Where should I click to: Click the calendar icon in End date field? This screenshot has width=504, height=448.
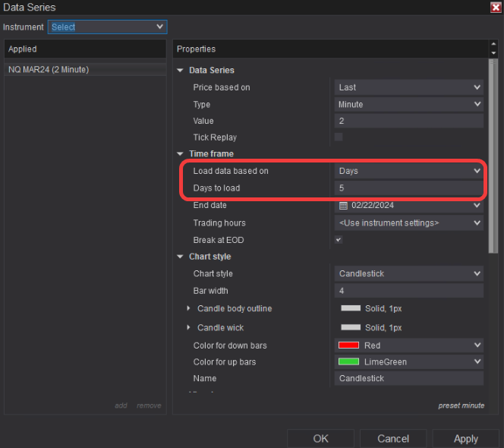tap(343, 206)
